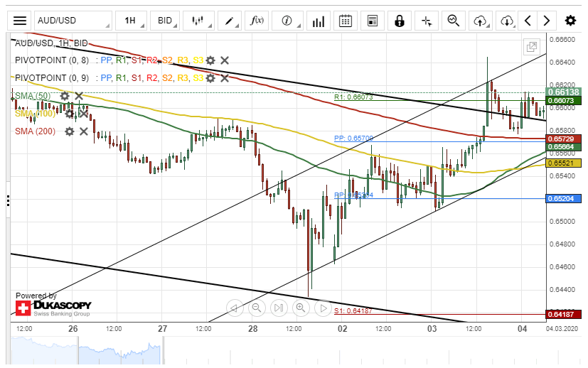
Task: Click the AUD/USD, 1H, BID chart title
Action: pyautogui.click(x=51, y=43)
